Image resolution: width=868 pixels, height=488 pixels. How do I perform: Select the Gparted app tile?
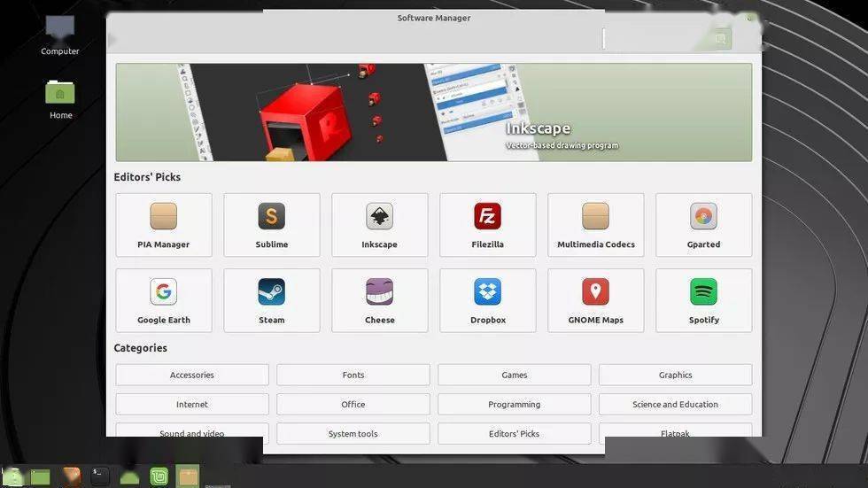pos(703,225)
